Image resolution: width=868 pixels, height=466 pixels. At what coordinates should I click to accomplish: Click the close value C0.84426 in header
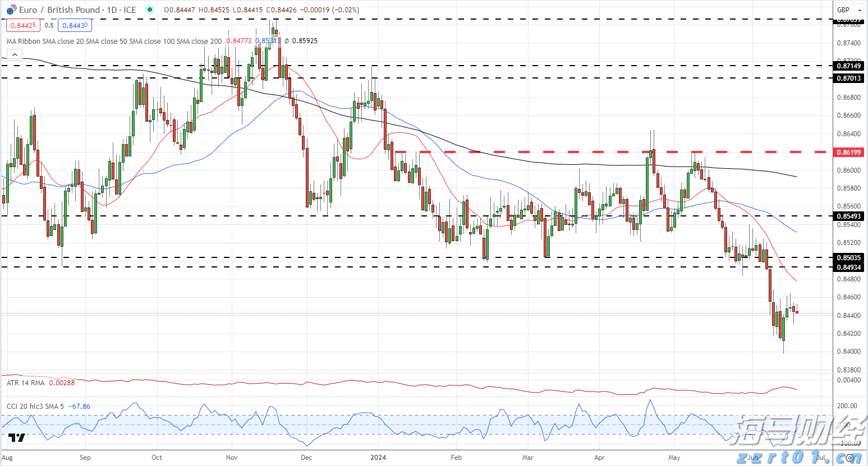point(281,10)
